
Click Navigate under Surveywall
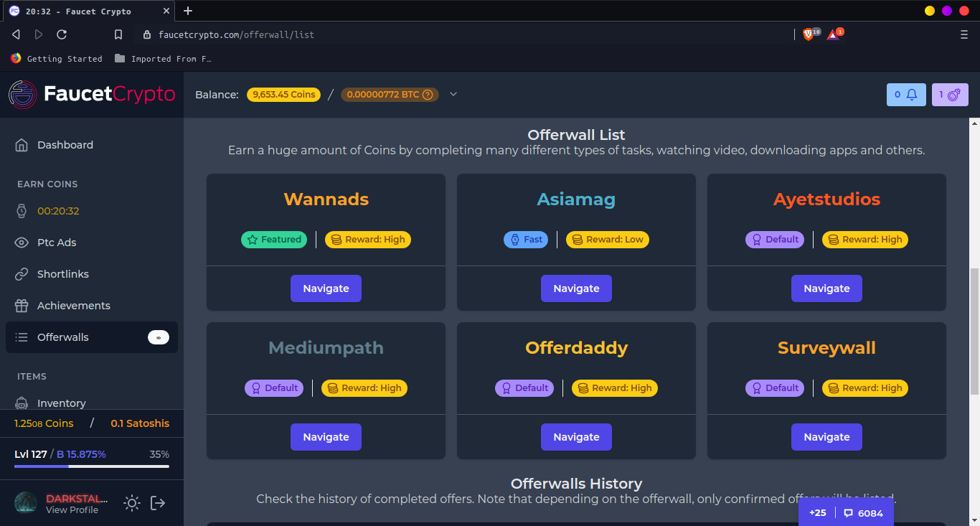pyautogui.click(x=826, y=437)
